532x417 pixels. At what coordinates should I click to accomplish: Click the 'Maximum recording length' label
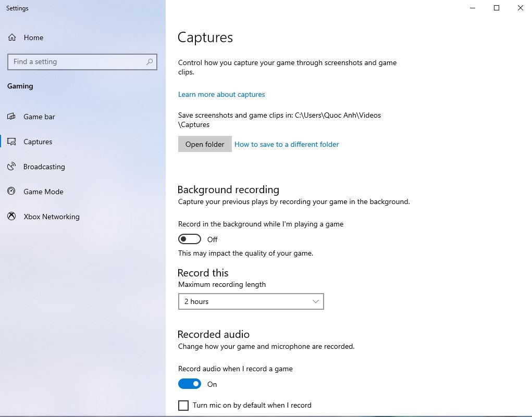tap(221, 284)
